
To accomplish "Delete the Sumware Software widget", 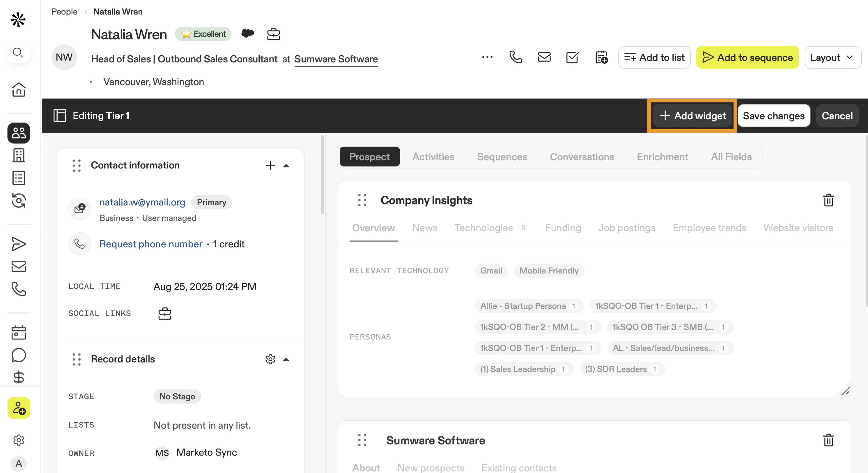I will (x=829, y=440).
